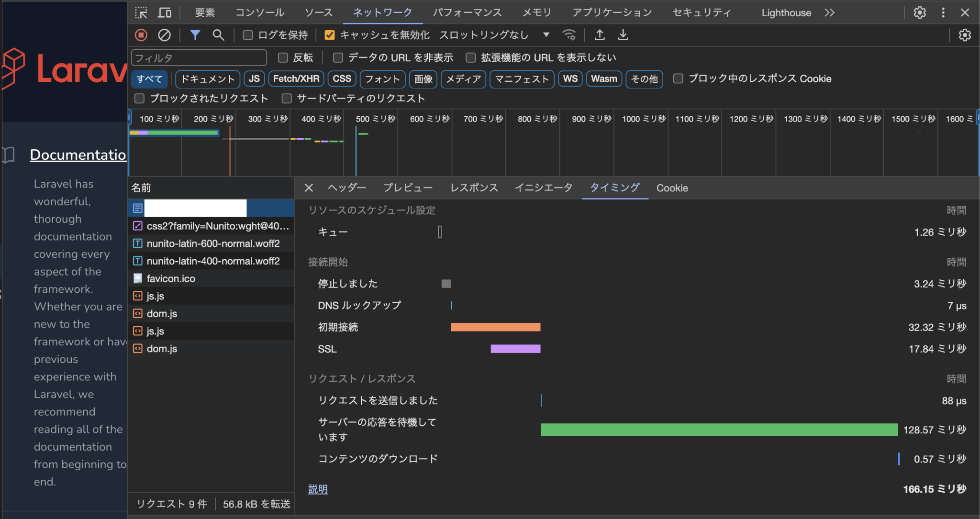The image size is (980, 519).
Task: Click the フィルタ input field
Action: click(199, 57)
